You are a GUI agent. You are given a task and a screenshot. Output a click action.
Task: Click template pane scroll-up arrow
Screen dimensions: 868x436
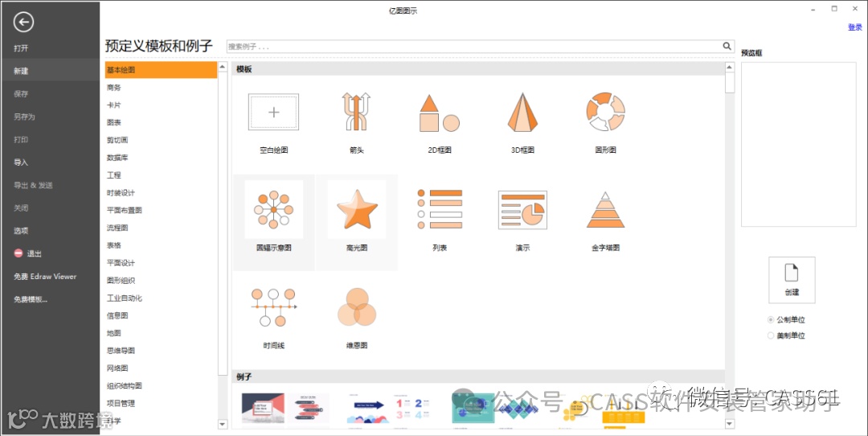tap(730, 67)
